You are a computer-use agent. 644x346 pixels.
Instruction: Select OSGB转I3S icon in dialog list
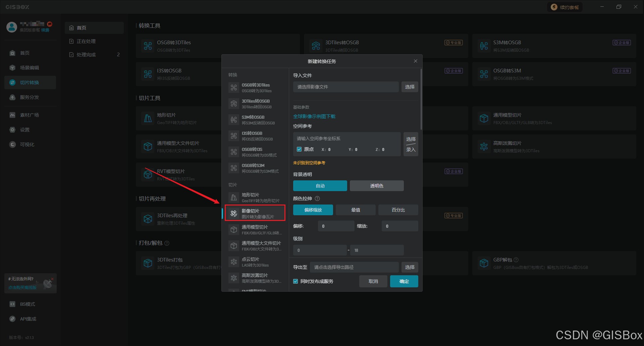coord(234,152)
